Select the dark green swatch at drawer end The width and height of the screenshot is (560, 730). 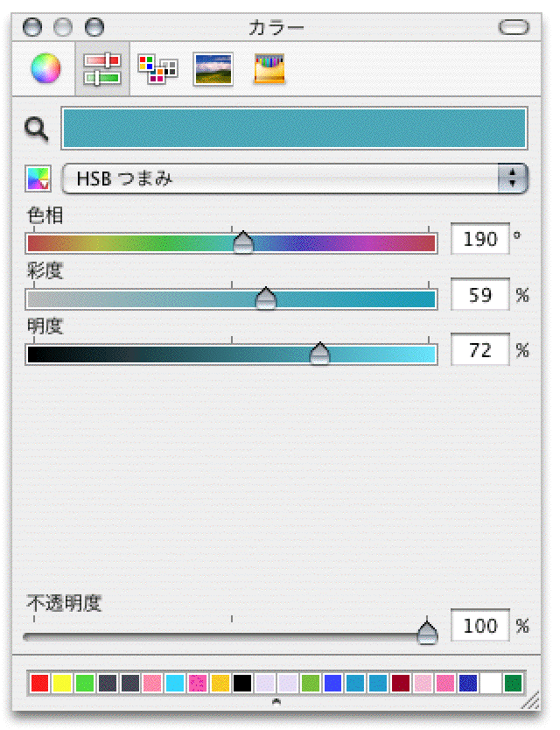point(513,683)
